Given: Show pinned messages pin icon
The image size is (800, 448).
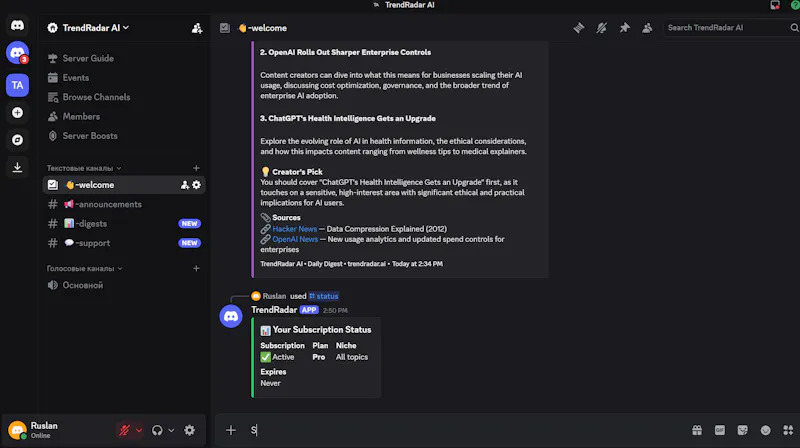Looking at the screenshot, I should point(624,28).
